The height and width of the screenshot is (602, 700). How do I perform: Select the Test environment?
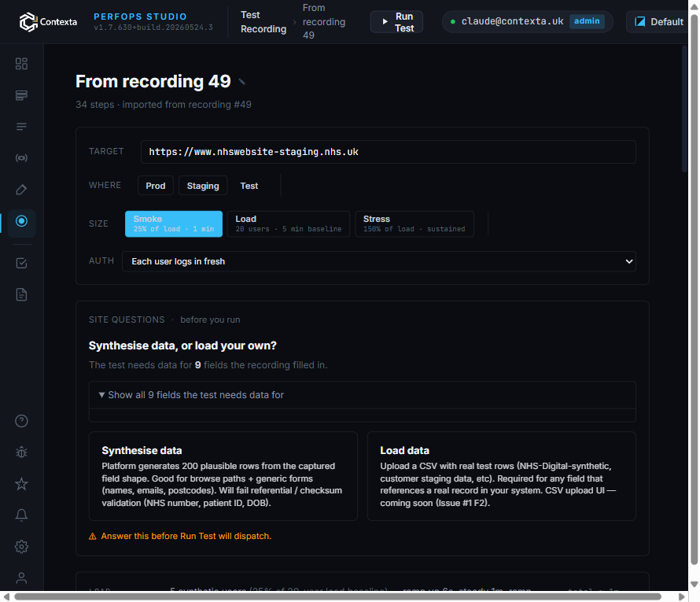[x=249, y=186]
